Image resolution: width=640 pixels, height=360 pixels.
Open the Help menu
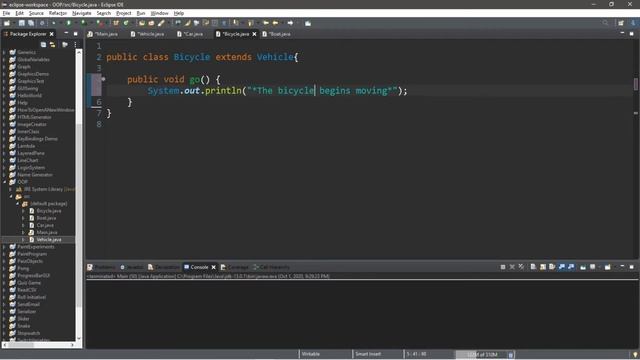(178, 13)
